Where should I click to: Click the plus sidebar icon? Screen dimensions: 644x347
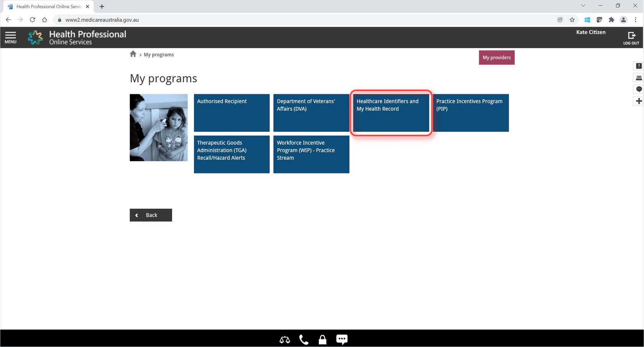pyautogui.click(x=639, y=101)
